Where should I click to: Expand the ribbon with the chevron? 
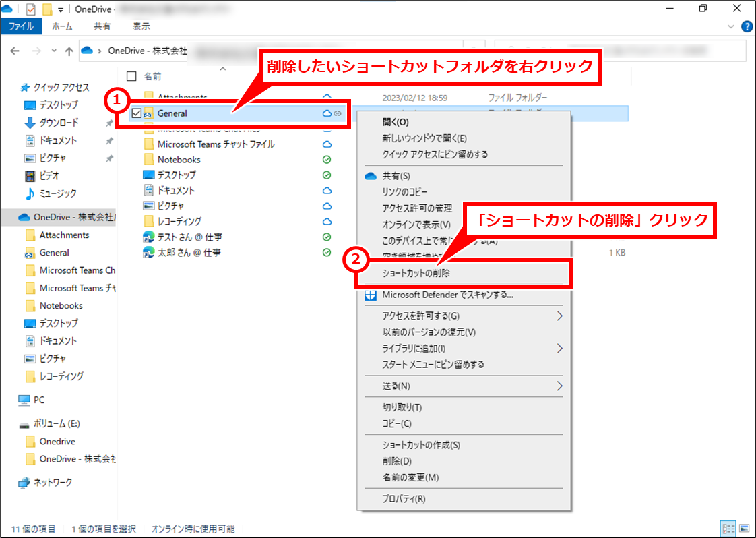730,26
